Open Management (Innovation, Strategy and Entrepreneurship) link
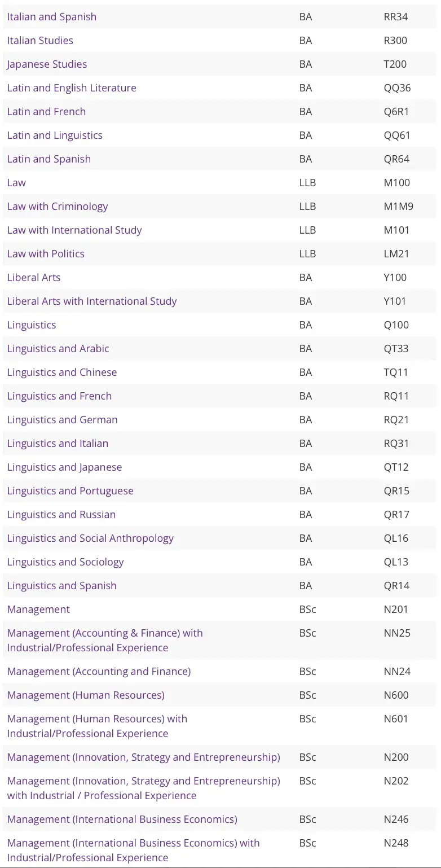 (x=143, y=757)
